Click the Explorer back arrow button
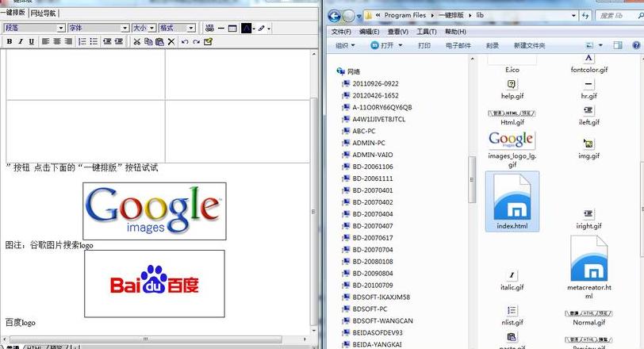 [335, 16]
